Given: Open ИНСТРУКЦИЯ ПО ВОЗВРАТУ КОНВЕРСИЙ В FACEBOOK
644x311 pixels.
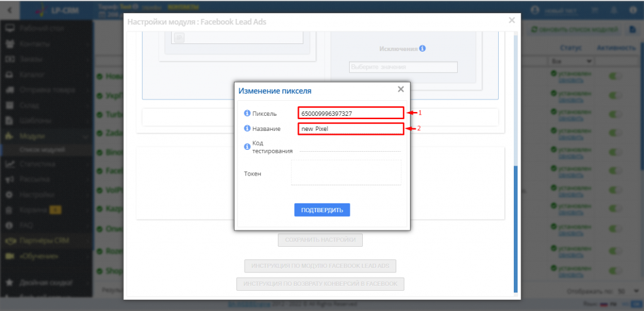Looking at the screenshot, I should (320, 285).
